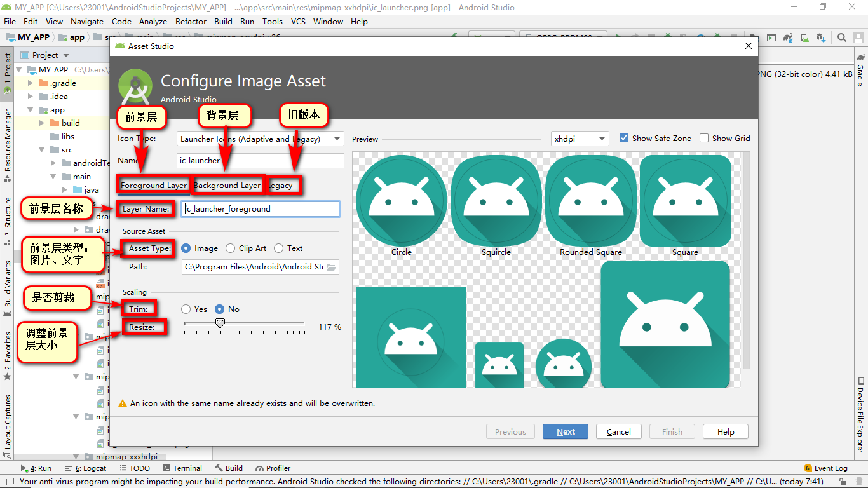
Task: Click the Cancel button
Action: [619, 432]
